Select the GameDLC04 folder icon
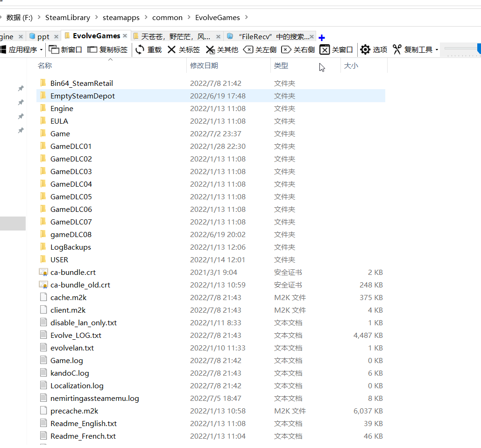 point(43,183)
